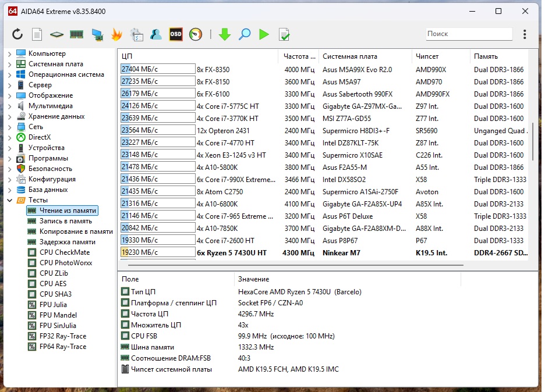The height and width of the screenshot is (392, 545).
Task: Click the orange gauge sensor icon
Action: [x=196, y=34]
